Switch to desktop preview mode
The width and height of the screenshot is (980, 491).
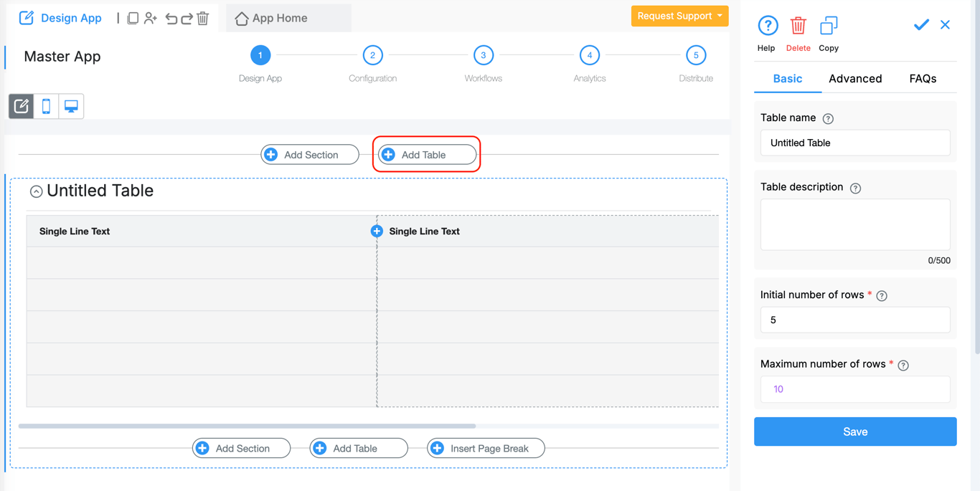click(x=71, y=106)
